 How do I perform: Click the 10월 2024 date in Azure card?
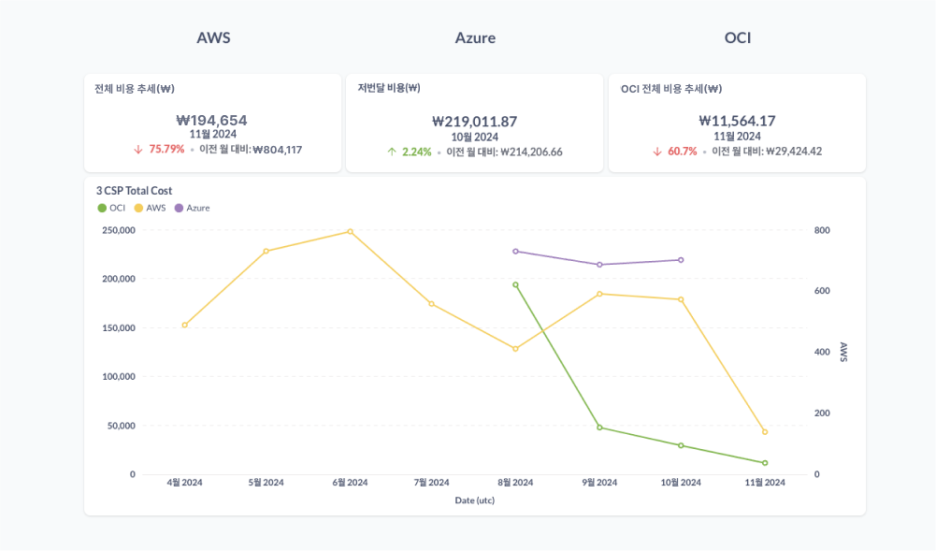[x=475, y=137]
